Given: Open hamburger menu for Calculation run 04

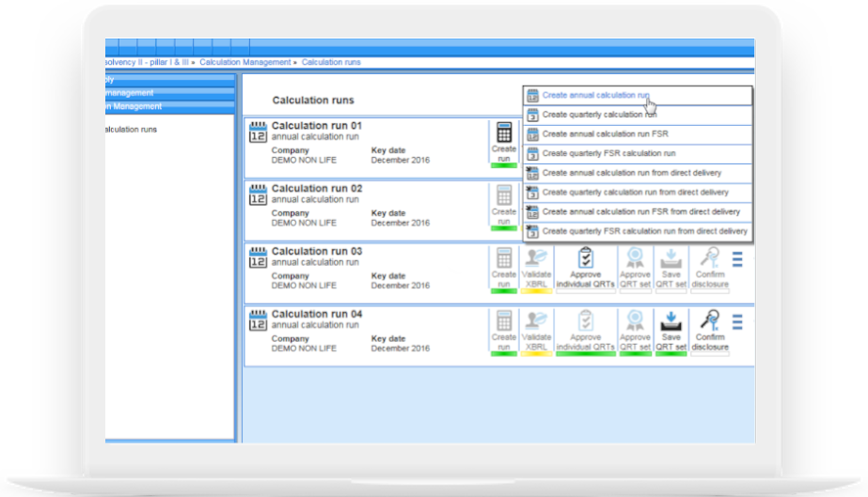Looking at the screenshot, I should (737, 322).
